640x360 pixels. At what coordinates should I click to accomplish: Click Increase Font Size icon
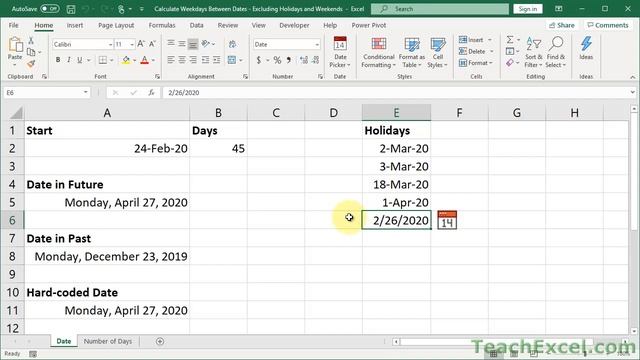point(141,44)
